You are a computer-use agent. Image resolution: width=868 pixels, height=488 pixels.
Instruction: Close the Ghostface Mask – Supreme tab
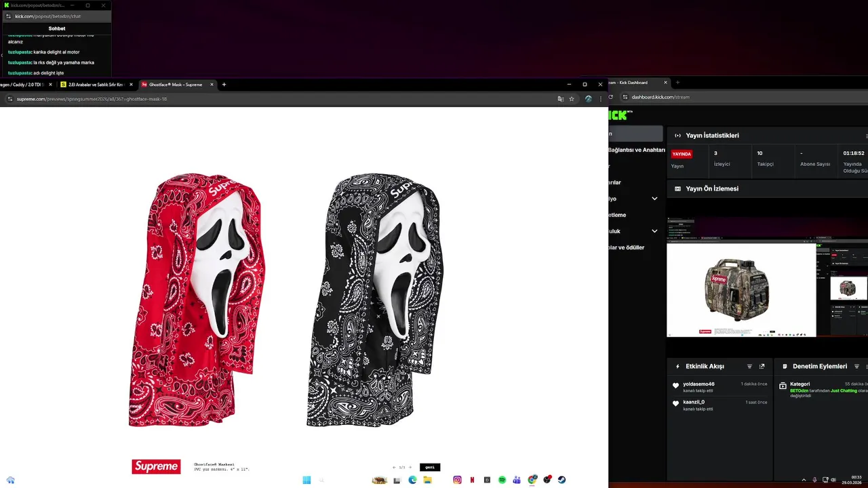coord(212,85)
